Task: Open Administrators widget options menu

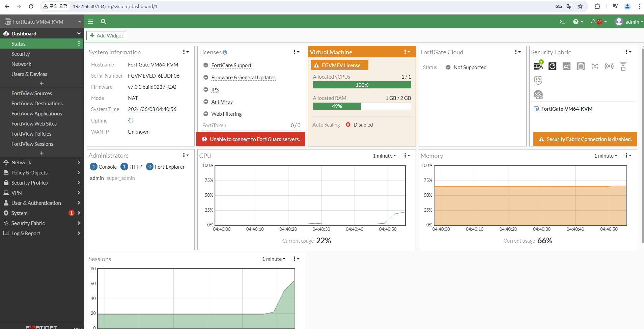Action: point(186,155)
